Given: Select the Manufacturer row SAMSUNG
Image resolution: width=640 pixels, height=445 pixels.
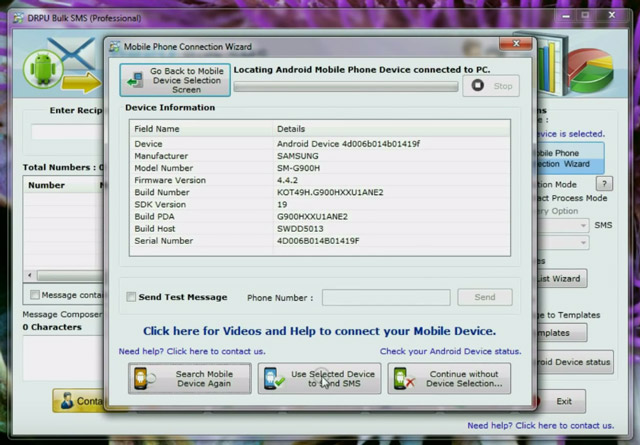Looking at the screenshot, I should pos(320,156).
